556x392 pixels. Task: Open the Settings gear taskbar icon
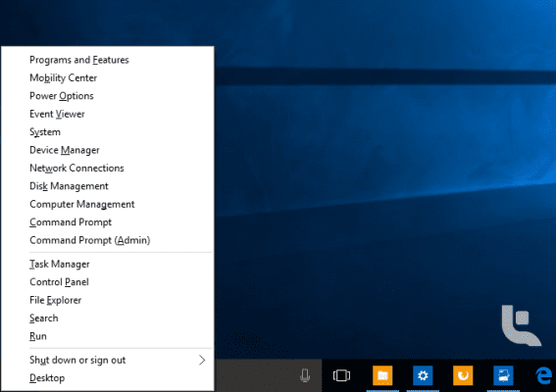423,375
